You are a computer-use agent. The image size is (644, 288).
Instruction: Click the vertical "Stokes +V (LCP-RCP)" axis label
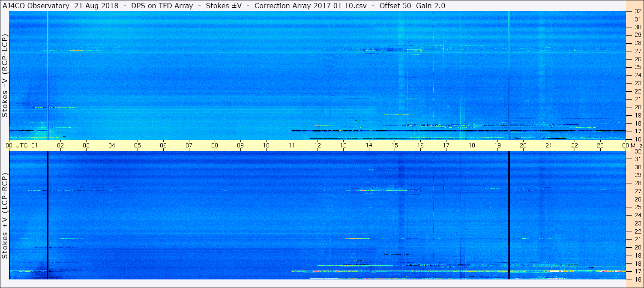[5, 216]
